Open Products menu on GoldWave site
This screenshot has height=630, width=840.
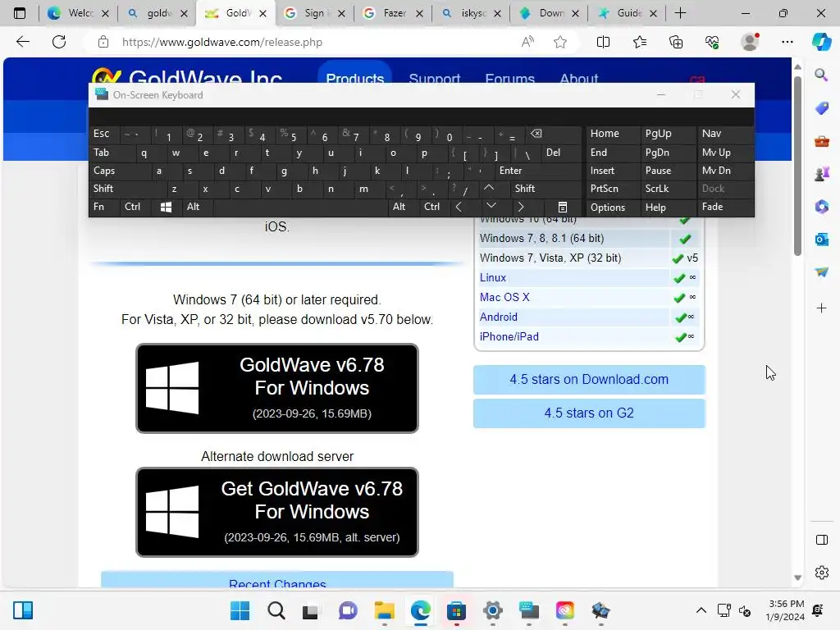coord(354,78)
